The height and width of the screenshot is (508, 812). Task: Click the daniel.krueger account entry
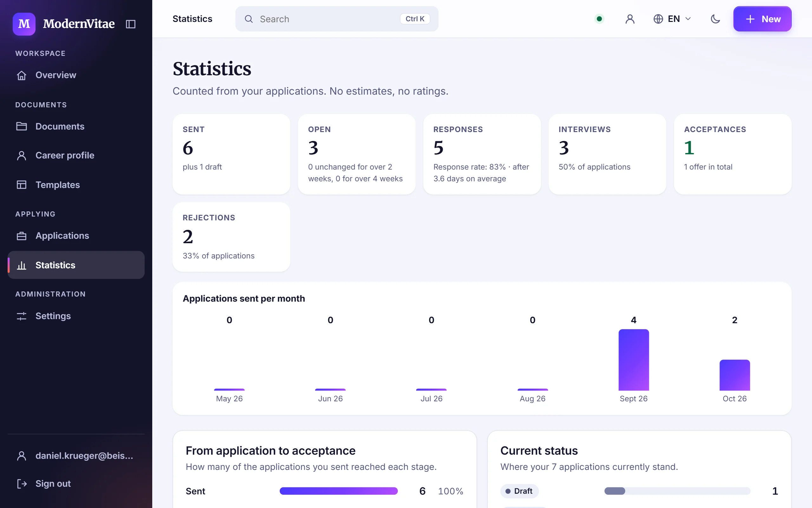click(76, 456)
